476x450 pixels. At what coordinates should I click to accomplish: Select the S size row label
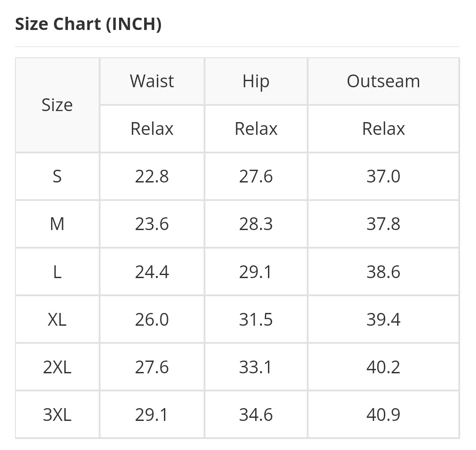pos(57,176)
